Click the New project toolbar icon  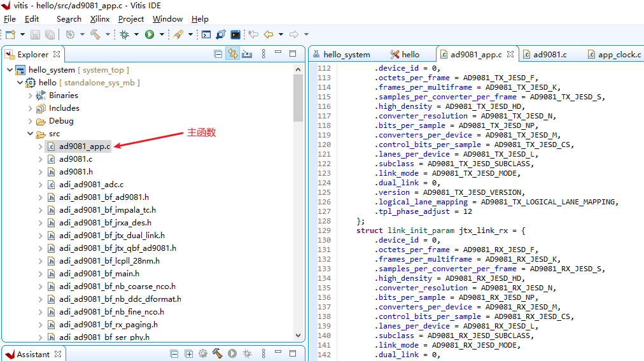pyautogui.click(x=10, y=34)
